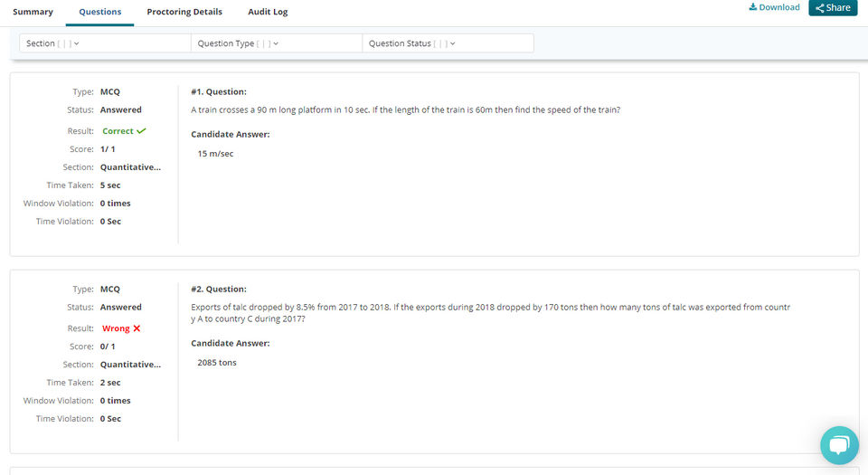Go to the Audit Log tab
This screenshot has width=868, height=475.
[268, 12]
